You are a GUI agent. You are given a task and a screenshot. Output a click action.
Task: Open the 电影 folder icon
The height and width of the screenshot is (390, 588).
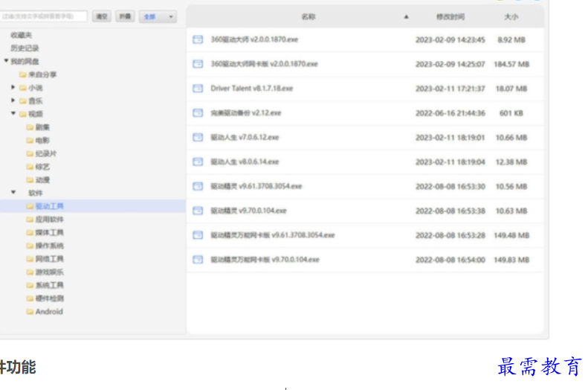(30, 141)
